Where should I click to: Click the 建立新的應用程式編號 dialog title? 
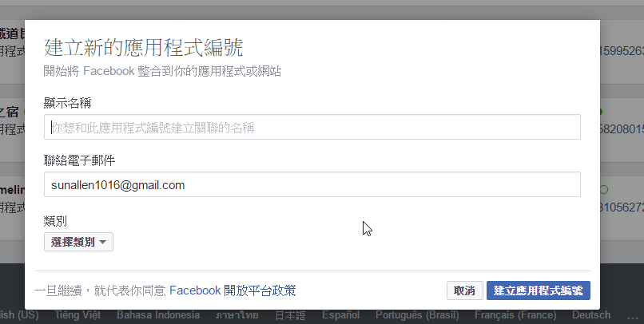[x=143, y=48]
